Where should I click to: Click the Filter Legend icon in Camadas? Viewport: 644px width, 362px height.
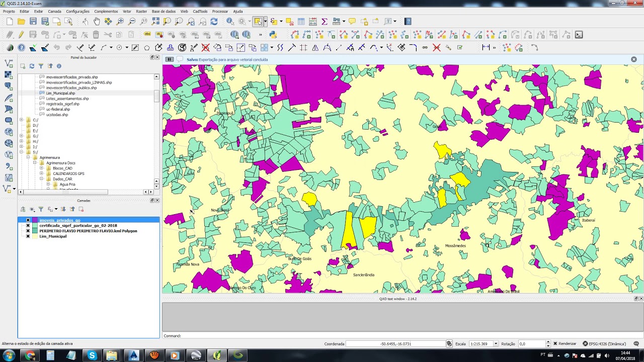click(41, 209)
